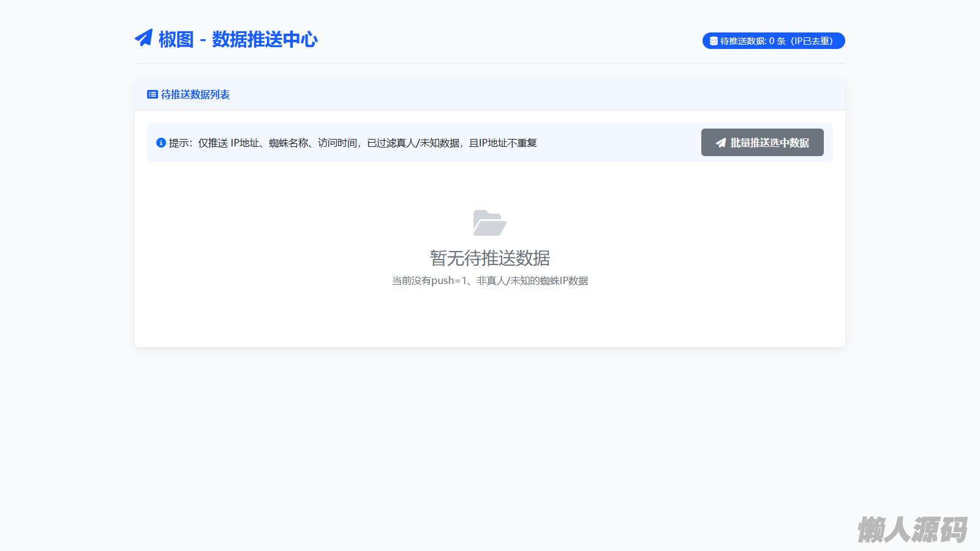Image resolution: width=980 pixels, height=551 pixels.
Task: Click the 懒人源码 watermark
Action: [911, 529]
